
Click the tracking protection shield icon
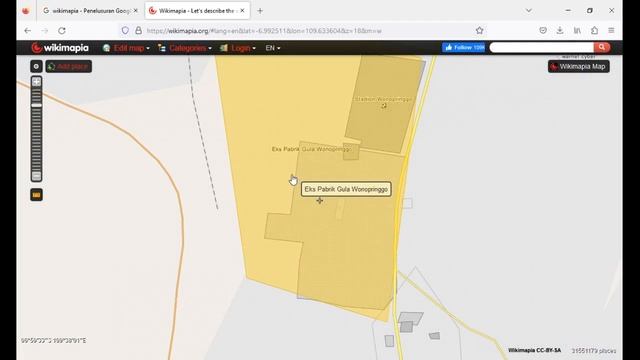click(125, 31)
